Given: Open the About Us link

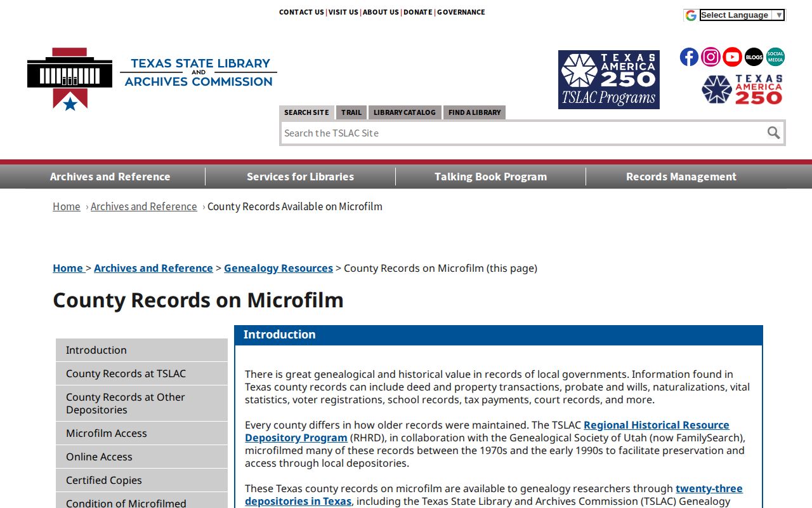Looking at the screenshot, I should (x=381, y=12).
